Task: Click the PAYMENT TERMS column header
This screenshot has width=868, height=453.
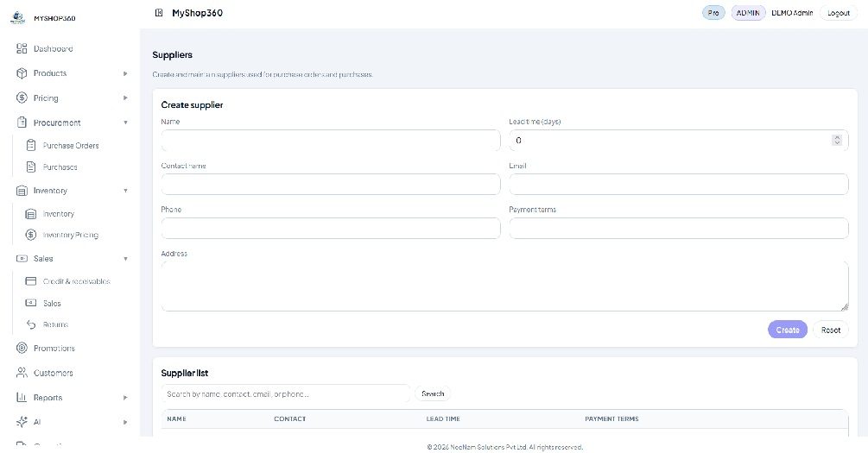Action: coord(611,418)
